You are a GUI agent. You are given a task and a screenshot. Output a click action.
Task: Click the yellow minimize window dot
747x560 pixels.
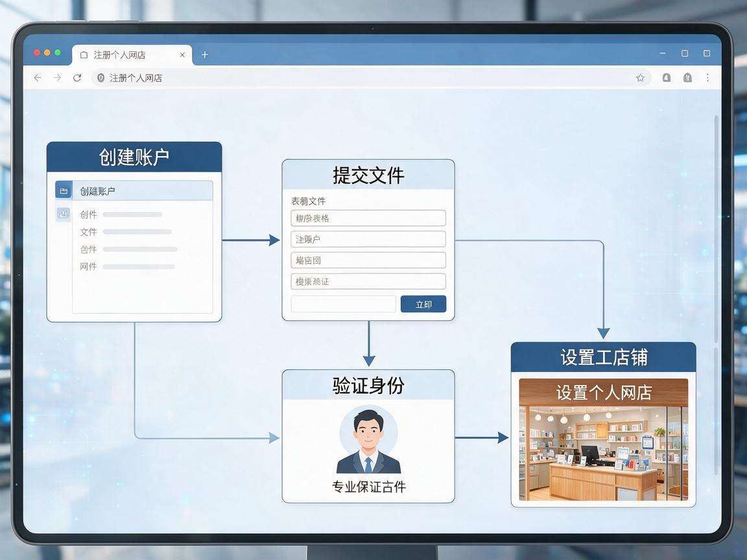(x=47, y=52)
